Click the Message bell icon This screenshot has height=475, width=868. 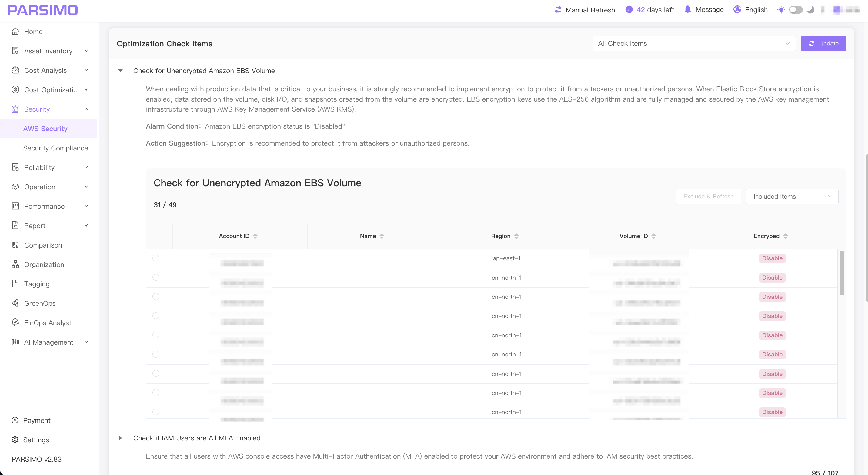688,9
